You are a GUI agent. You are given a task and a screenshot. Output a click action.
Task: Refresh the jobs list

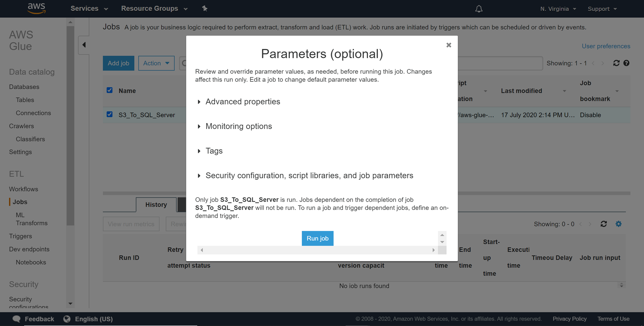616,63
